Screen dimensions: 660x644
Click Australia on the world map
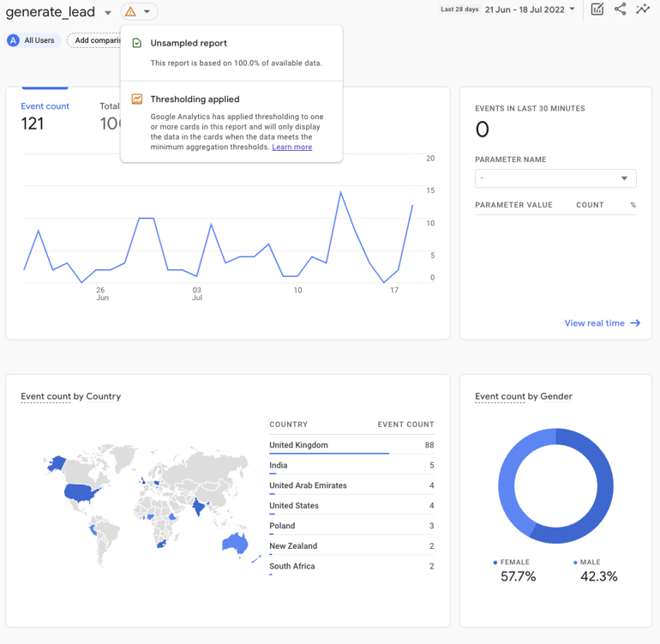click(236, 544)
